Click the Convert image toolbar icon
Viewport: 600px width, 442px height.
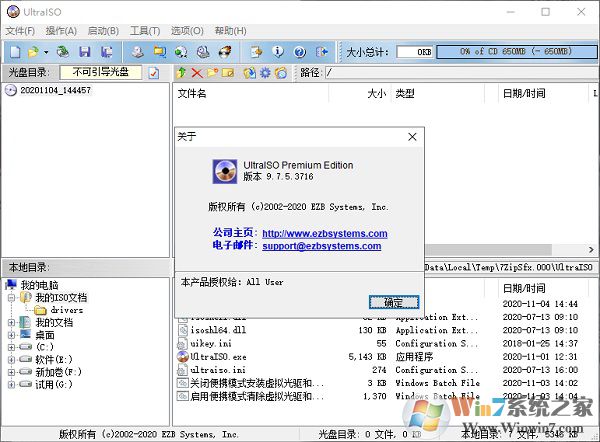pos(181,52)
